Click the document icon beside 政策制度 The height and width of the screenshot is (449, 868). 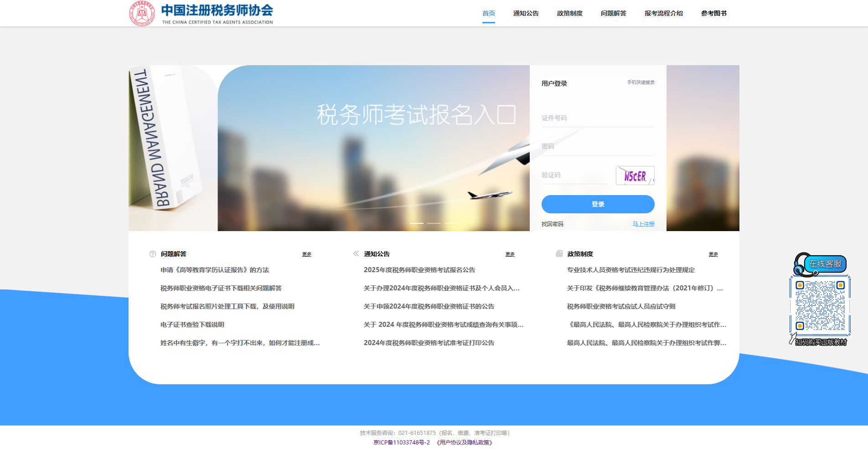558,254
